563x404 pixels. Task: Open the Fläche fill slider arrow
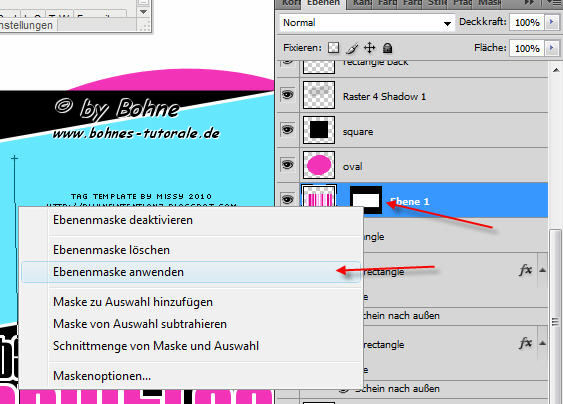pos(552,48)
